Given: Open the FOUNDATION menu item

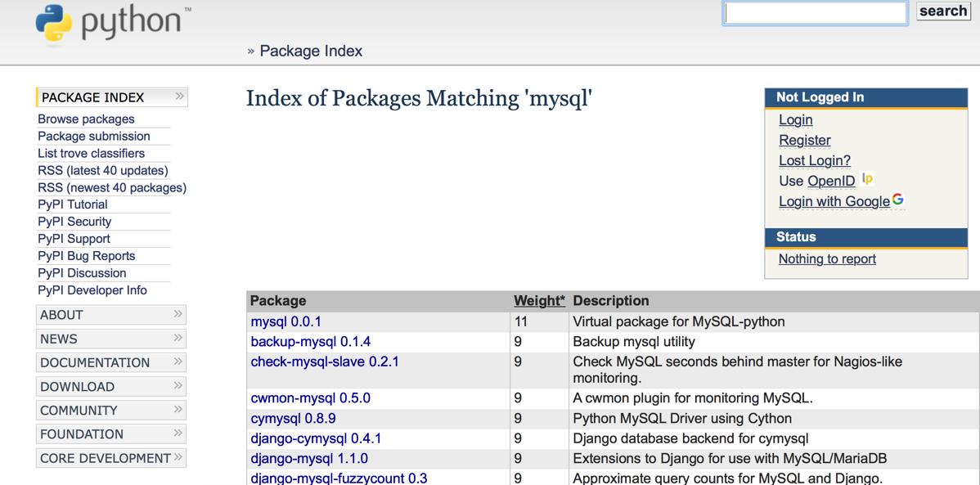Looking at the screenshot, I should click(x=111, y=433).
